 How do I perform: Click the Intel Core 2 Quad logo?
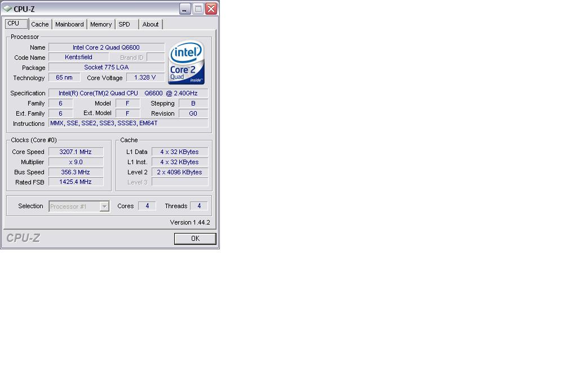point(186,62)
